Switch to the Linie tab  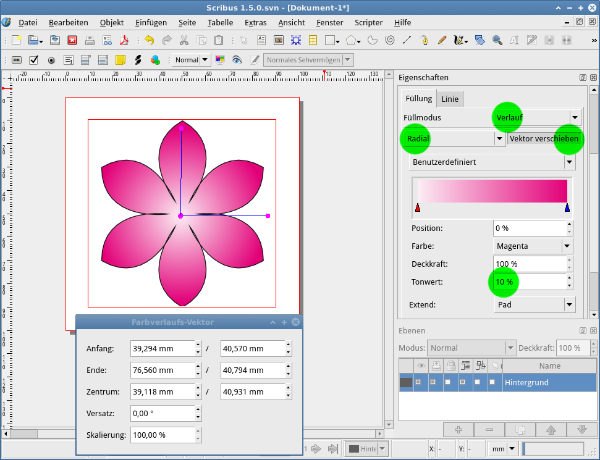click(x=450, y=98)
